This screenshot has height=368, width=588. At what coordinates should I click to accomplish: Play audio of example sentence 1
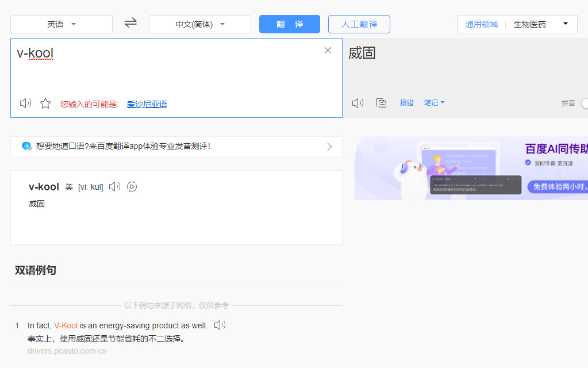(220, 325)
